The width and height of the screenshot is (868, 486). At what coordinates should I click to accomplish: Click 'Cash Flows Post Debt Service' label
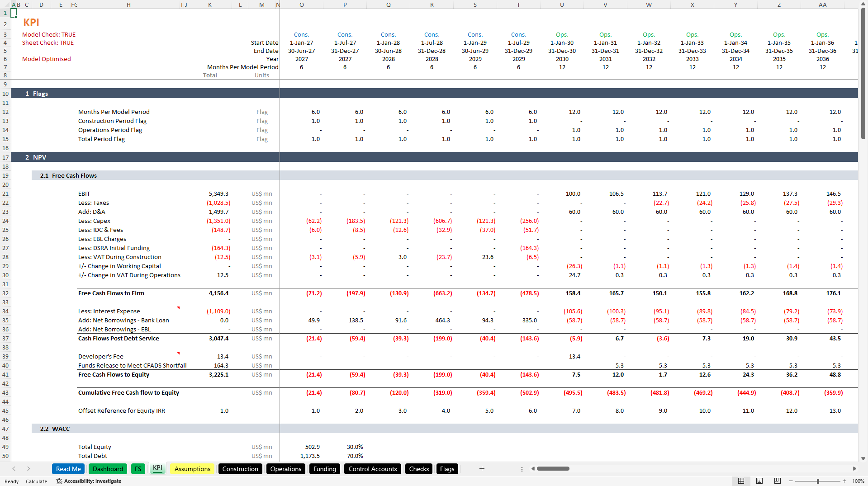[x=119, y=338]
